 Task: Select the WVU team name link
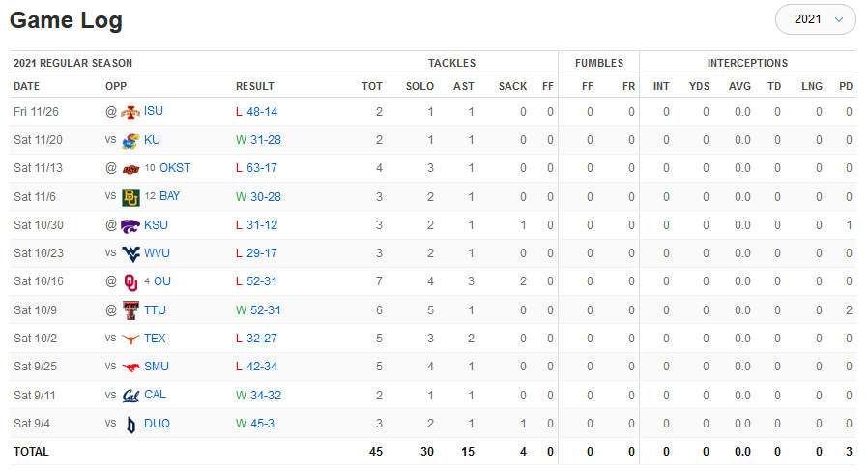coord(159,253)
